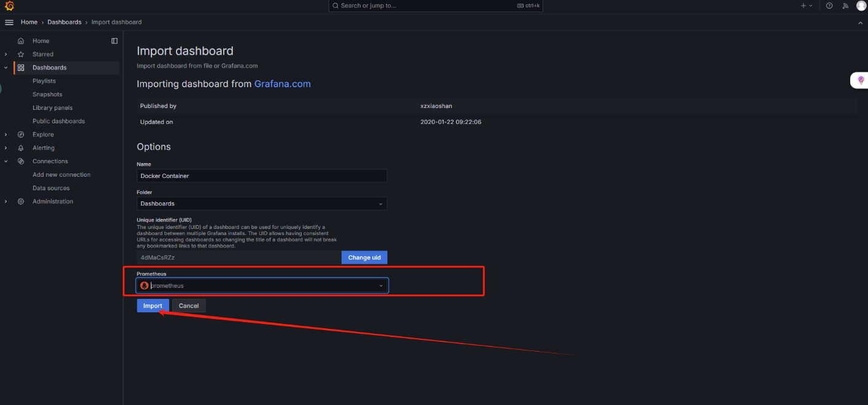This screenshot has height=405, width=868.
Task: Click the Administration gear icon
Action: 21,201
